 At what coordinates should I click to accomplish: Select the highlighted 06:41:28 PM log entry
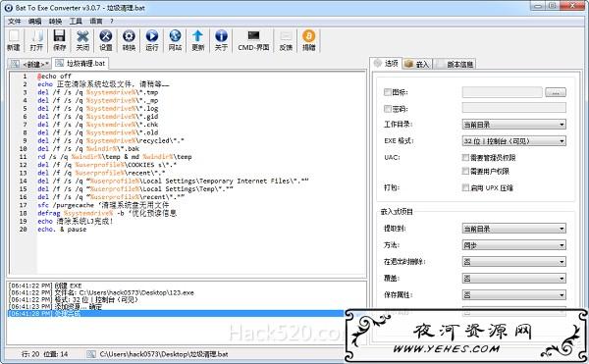(176, 313)
